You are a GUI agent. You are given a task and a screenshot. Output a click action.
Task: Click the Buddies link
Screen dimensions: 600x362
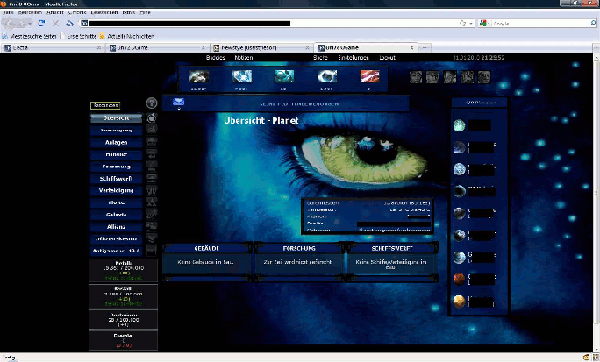click(x=215, y=57)
